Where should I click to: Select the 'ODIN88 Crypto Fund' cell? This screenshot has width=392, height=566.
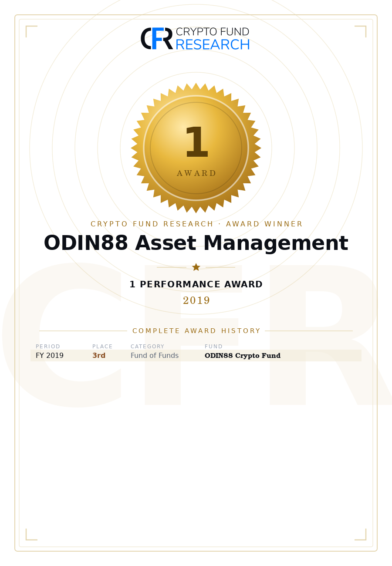(243, 356)
